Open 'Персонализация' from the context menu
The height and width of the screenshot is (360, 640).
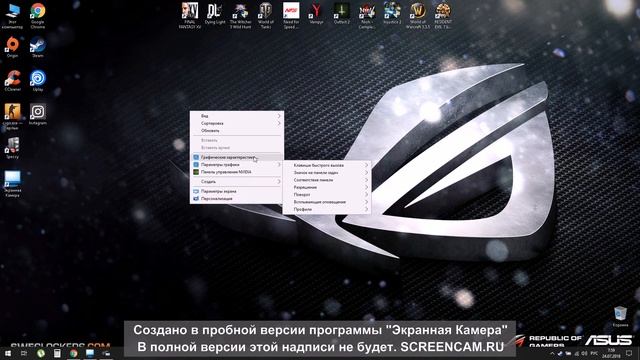[237, 198]
